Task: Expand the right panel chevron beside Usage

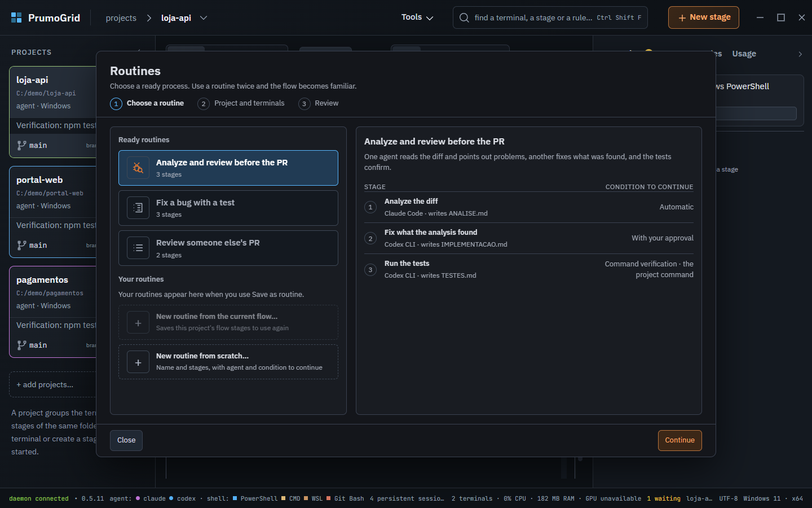Action: coord(800,54)
